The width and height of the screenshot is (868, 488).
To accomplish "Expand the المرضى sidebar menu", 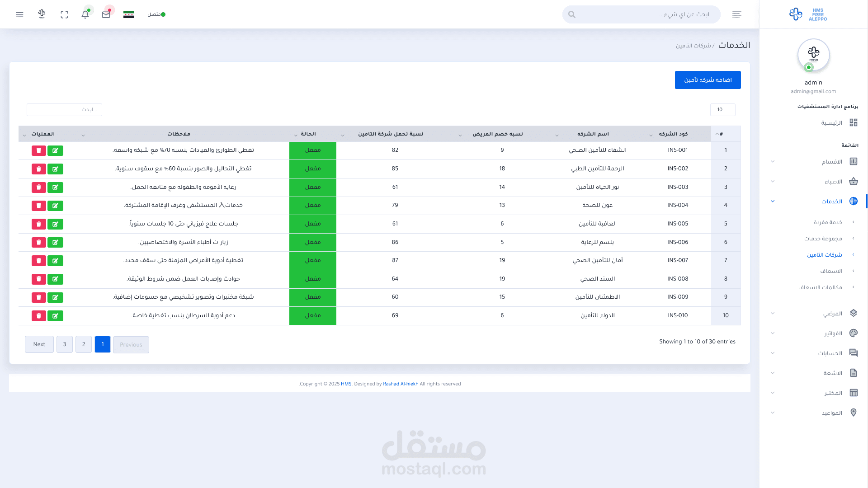I will (832, 314).
